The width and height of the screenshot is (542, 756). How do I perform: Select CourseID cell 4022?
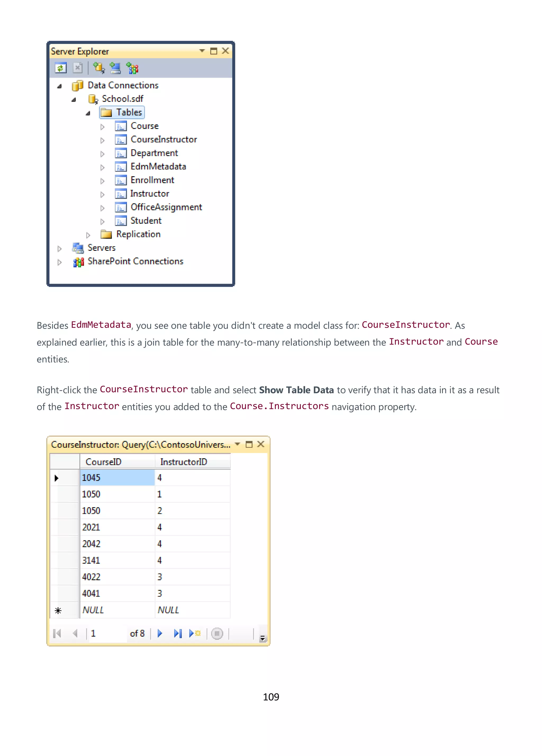click(x=117, y=577)
